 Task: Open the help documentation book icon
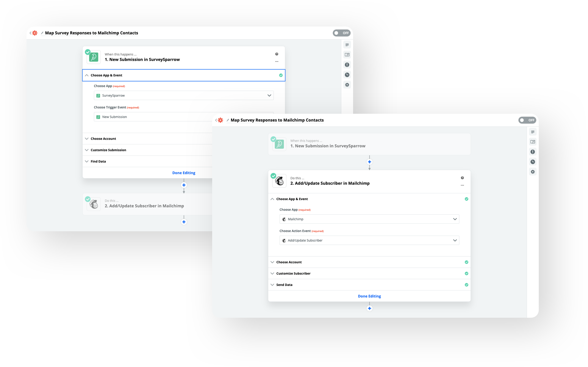tap(533, 141)
